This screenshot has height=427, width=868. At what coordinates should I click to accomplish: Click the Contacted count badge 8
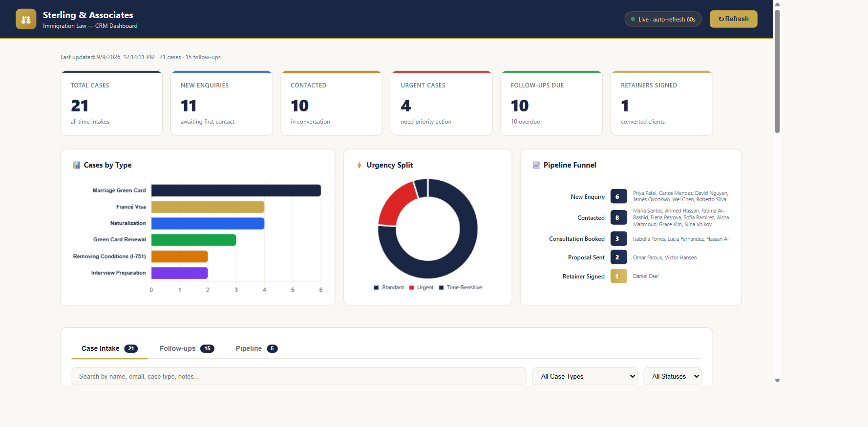pyautogui.click(x=618, y=218)
